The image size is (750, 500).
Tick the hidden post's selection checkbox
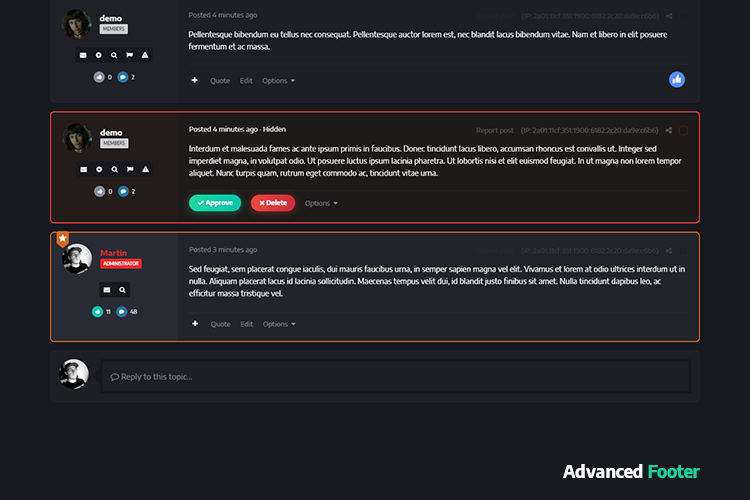point(684,131)
